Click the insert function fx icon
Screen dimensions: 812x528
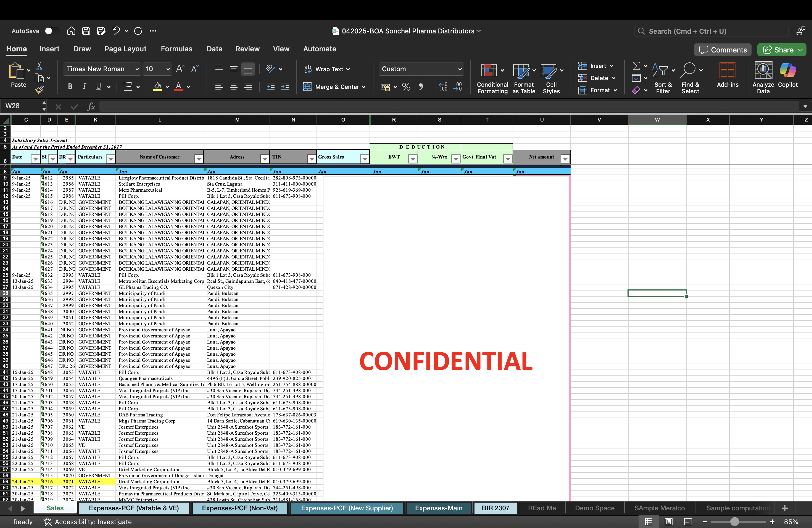[x=91, y=106]
